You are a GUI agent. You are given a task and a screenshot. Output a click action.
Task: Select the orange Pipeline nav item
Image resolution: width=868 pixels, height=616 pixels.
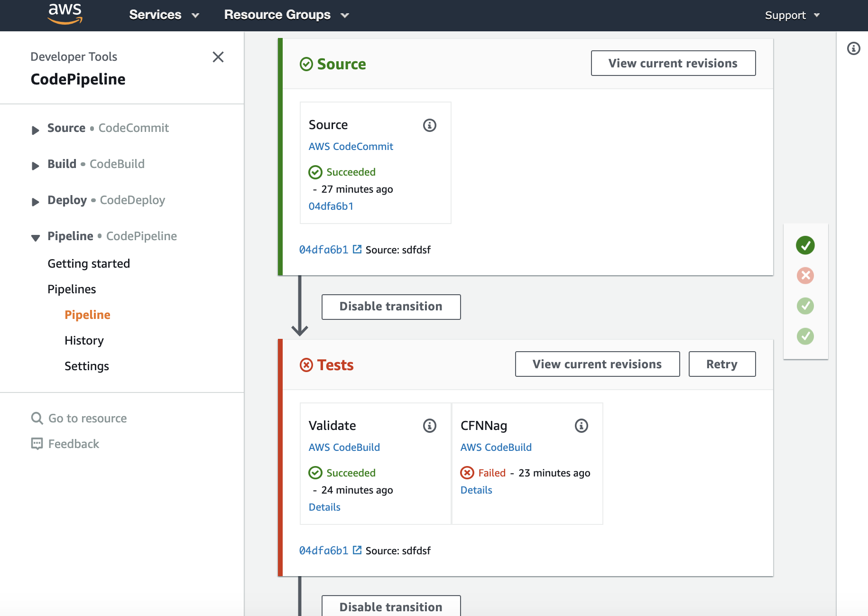click(87, 315)
